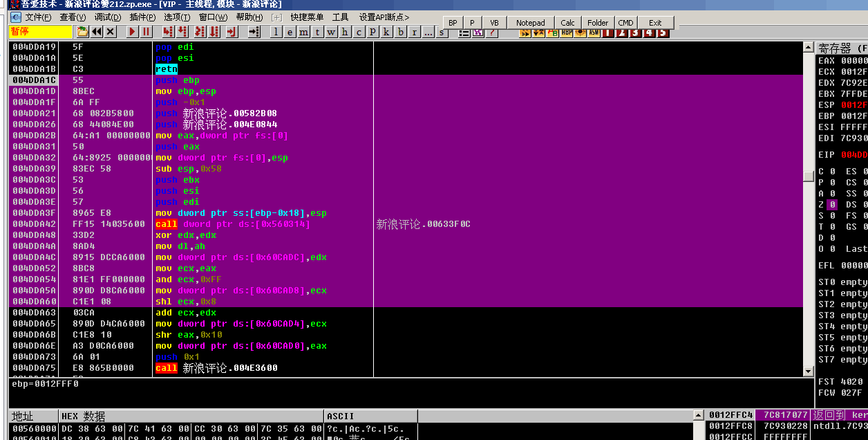Open the 设置API断点> menu

384,17
